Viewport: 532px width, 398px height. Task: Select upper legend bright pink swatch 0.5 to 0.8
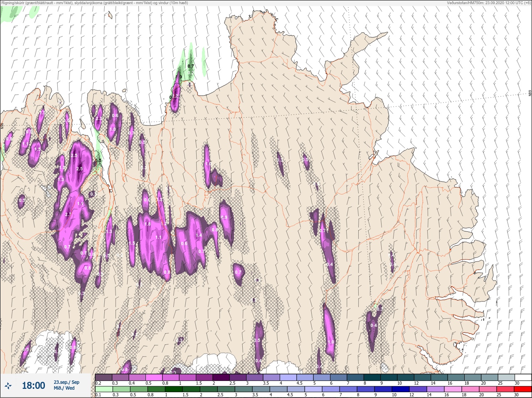point(154,377)
